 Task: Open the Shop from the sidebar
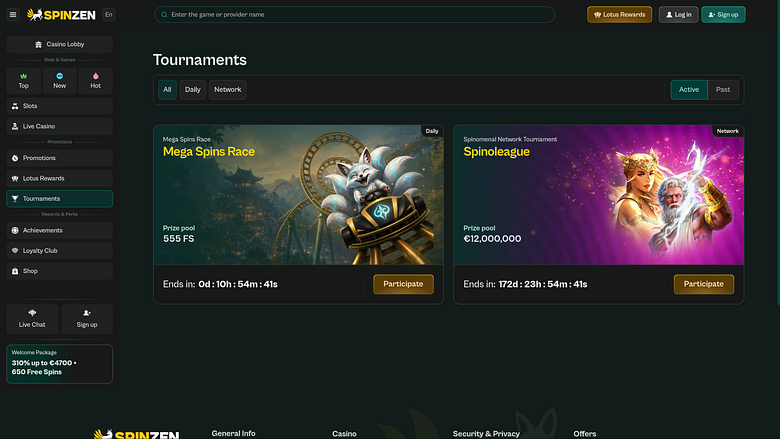(60, 271)
